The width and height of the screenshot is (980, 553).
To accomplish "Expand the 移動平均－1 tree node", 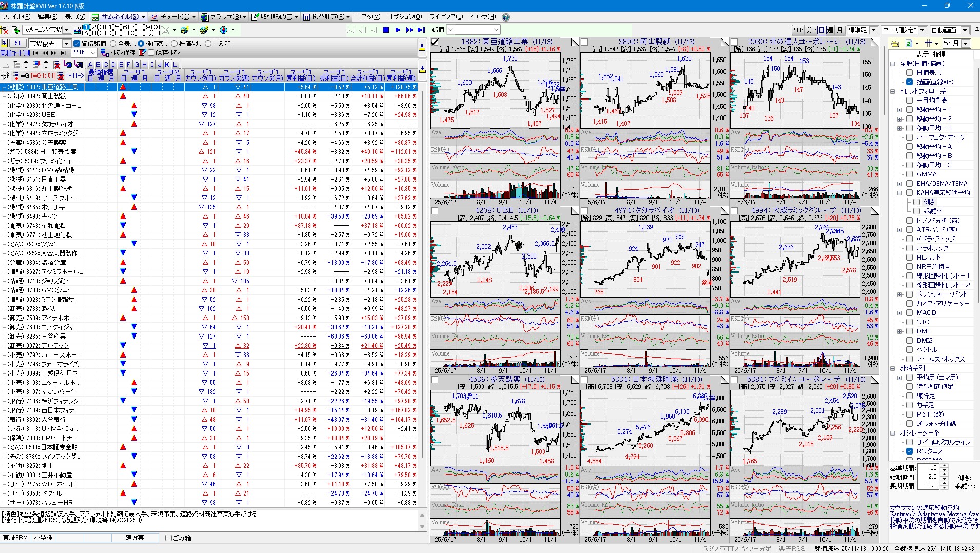I will 899,110.
